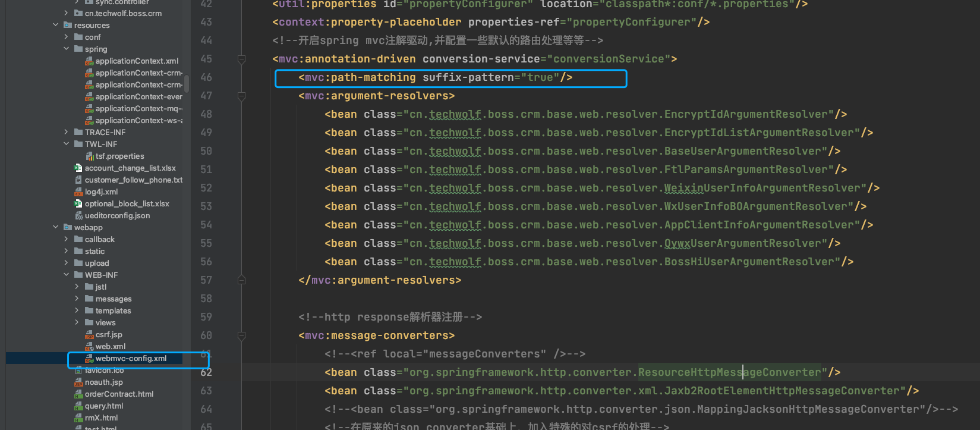
Task: Click the project tree vertical scrollbar thumb
Action: (187, 83)
